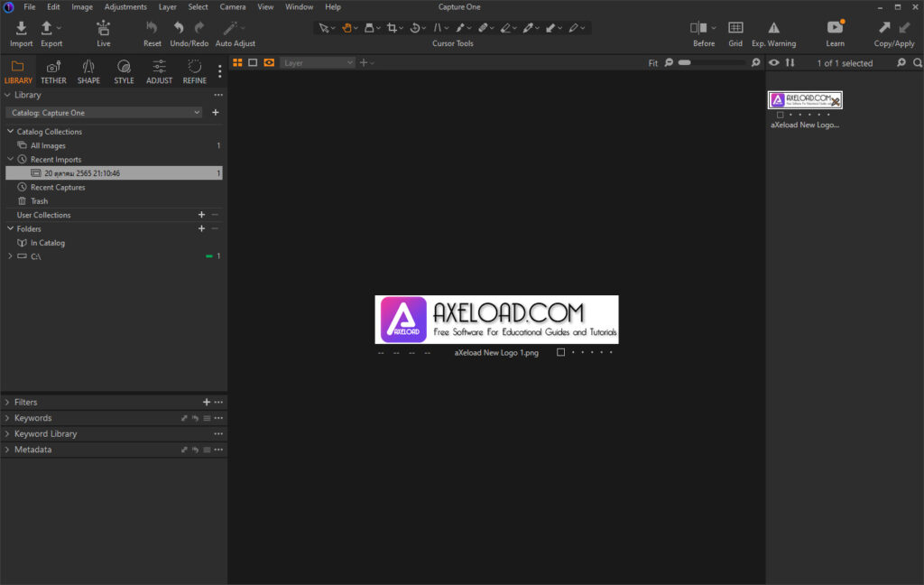This screenshot has height=585, width=924.
Task: Select the Erase mask tool
Action: (x=505, y=28)
